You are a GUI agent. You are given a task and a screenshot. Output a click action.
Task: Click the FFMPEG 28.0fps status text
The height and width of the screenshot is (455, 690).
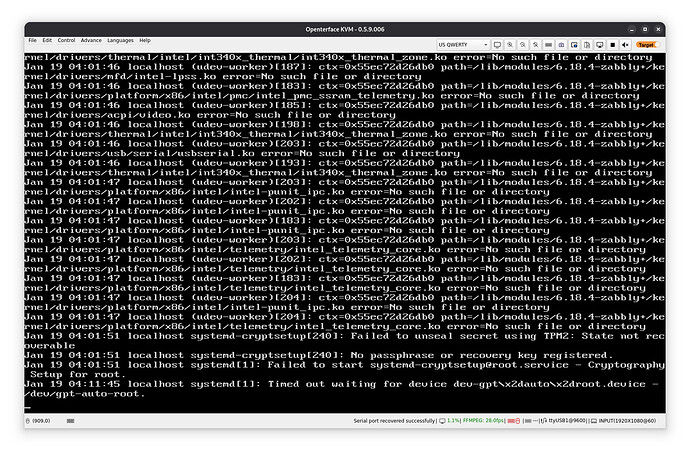(x=483, y=421)
